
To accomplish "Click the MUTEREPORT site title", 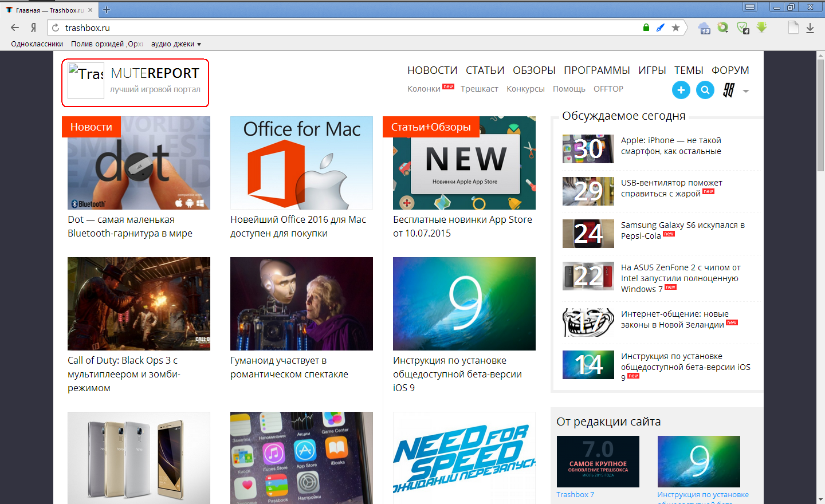I will (x=155, y=73).
